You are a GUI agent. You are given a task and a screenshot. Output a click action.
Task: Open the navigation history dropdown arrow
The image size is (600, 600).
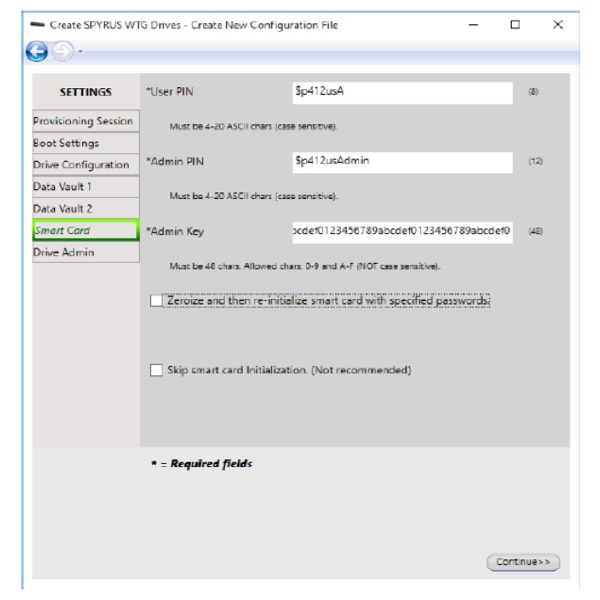[x=80, y=51]
